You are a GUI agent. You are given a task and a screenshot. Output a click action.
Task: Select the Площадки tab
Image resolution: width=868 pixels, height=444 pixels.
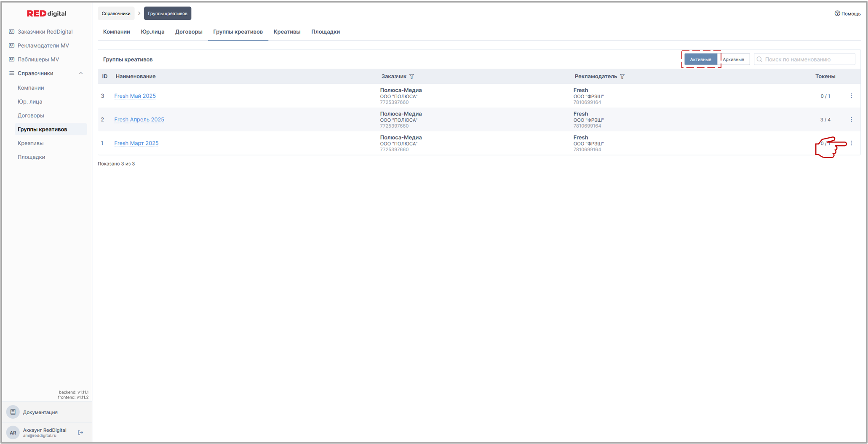pyautogui.click(x=325, y=32)
